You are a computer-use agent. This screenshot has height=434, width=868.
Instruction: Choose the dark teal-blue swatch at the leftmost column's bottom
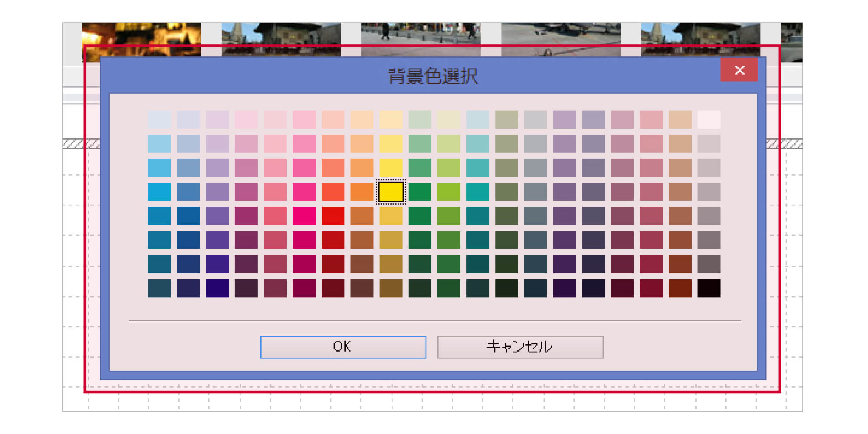click(159, 288)
